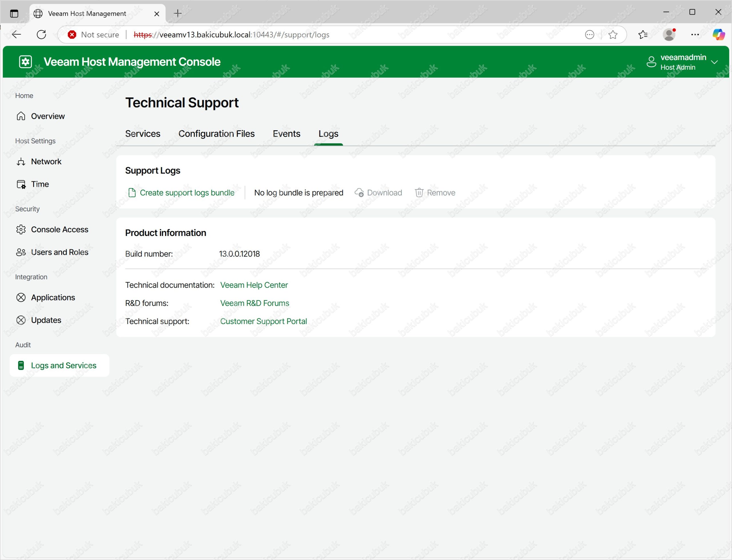The width and height of the screenshot is (732, 560).
Task: Click the Logs and Services green icon
Action: click(x=21, y=365)
